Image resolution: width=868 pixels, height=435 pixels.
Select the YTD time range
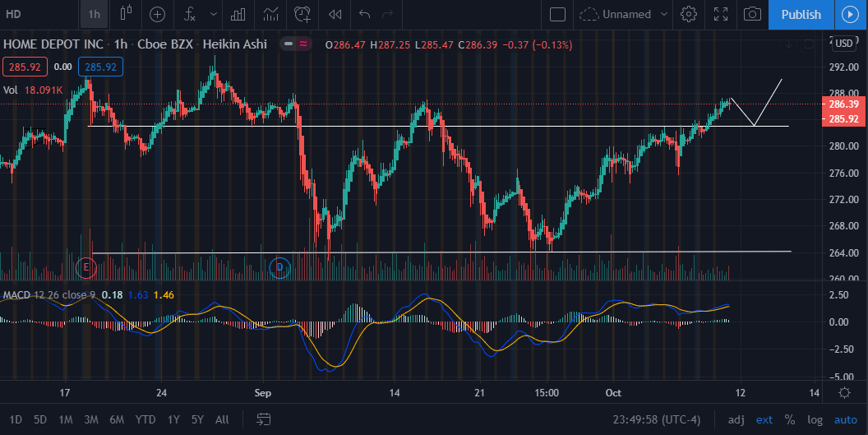(x=145, y=419)
